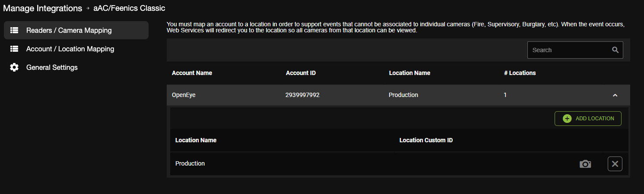The height and width of the screenshot is (194, 644).
Task: Go to the General Settings menu label
Action: point(52,67)
